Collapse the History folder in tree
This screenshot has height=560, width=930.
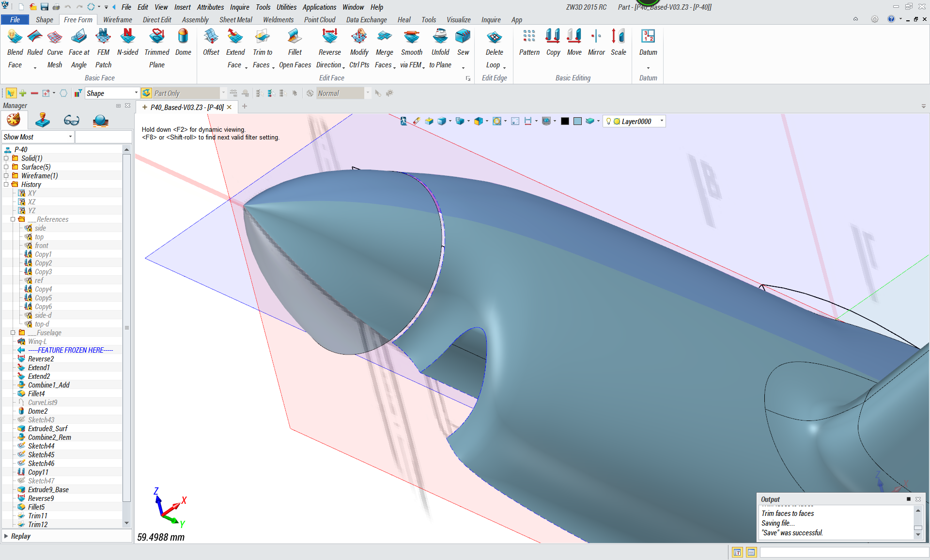[6, 185]
